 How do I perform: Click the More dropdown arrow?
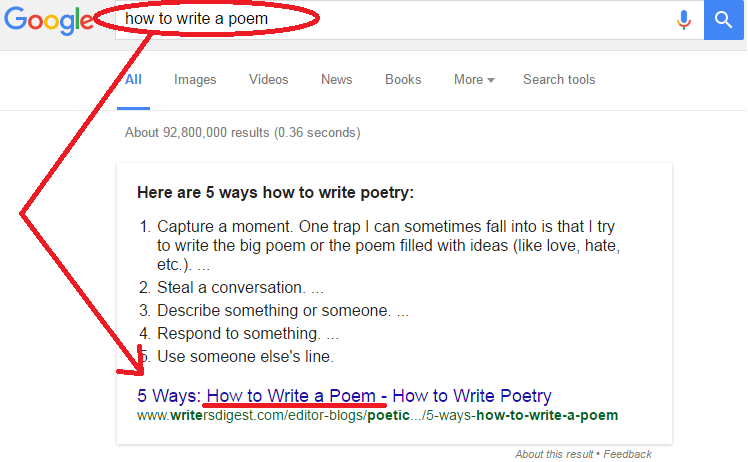[x=491, y=81]
